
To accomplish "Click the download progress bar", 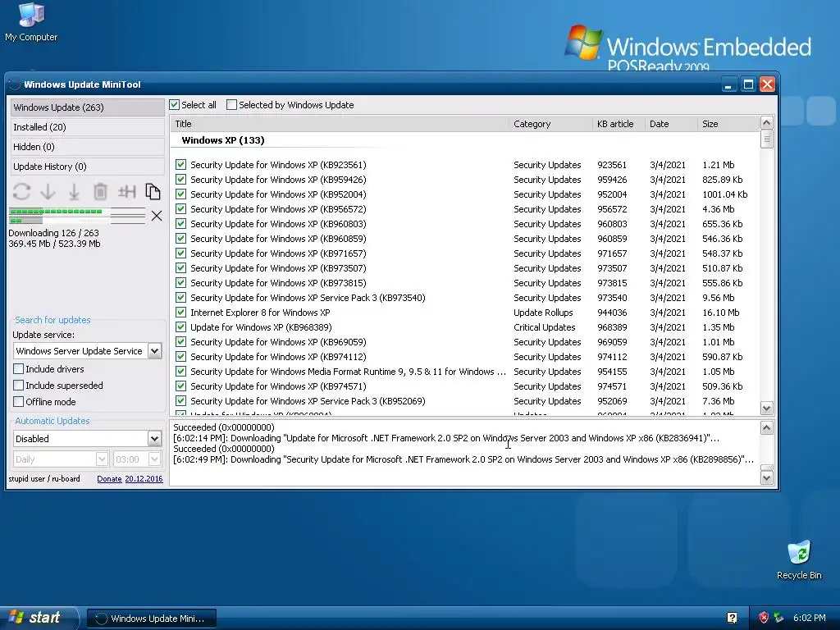I will [x=76, y=216].
